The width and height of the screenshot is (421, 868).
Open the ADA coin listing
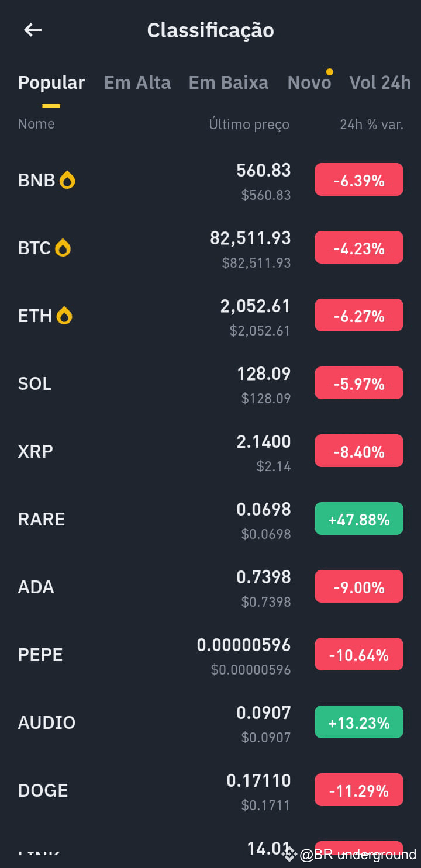click(x=210, y=587)
